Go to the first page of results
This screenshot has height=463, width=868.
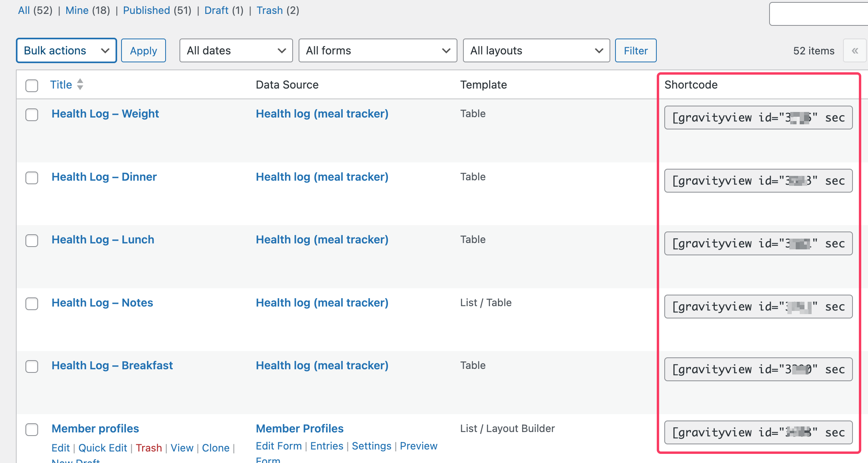855,50
